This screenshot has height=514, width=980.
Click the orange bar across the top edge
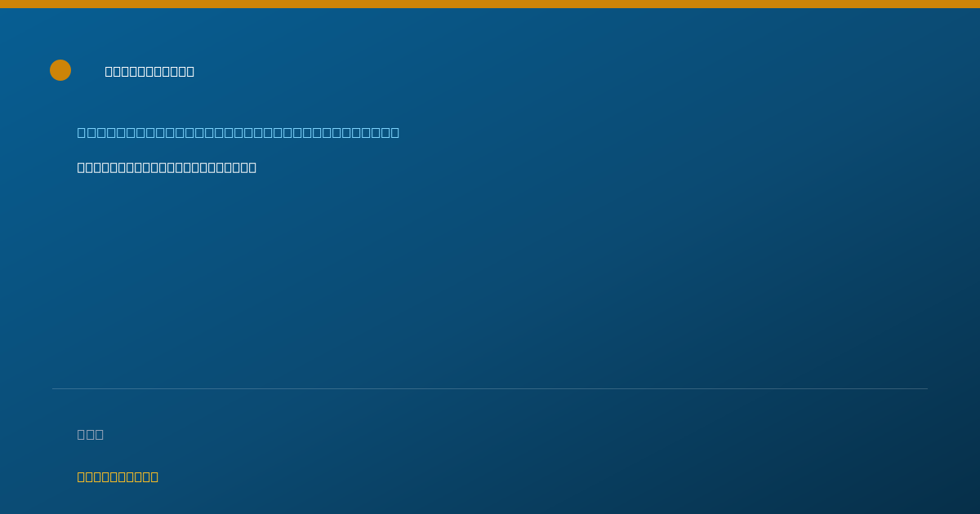[x=490, y=4]
